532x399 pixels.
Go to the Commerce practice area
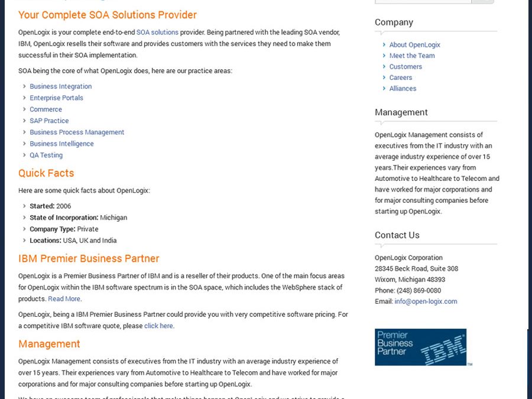(x=46, y=109)
